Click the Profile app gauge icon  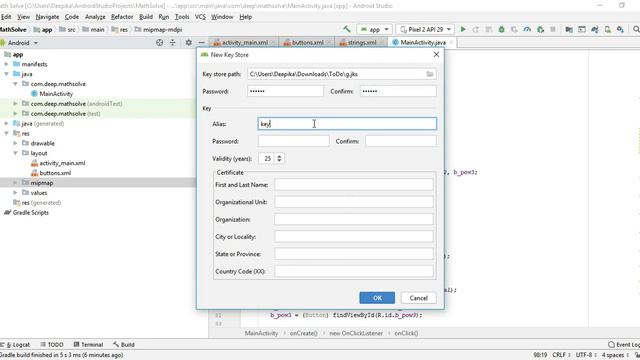tap(527, 29)
